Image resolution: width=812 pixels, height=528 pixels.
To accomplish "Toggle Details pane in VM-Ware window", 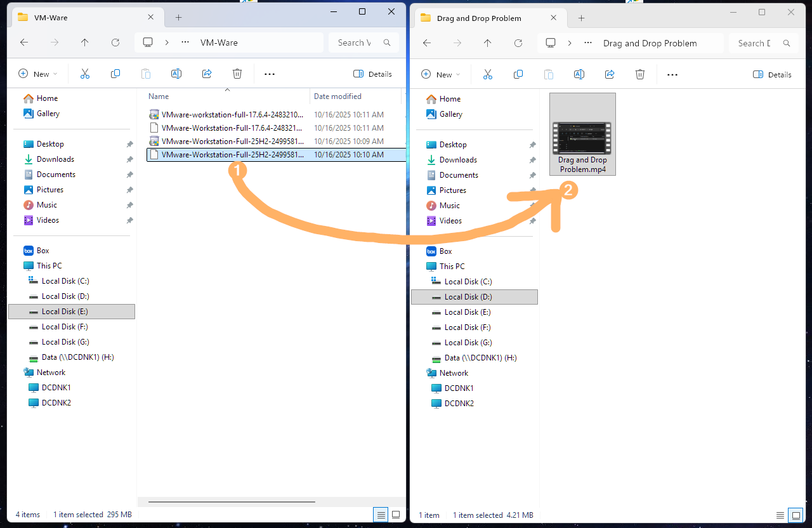I will [x=372, y=74].
